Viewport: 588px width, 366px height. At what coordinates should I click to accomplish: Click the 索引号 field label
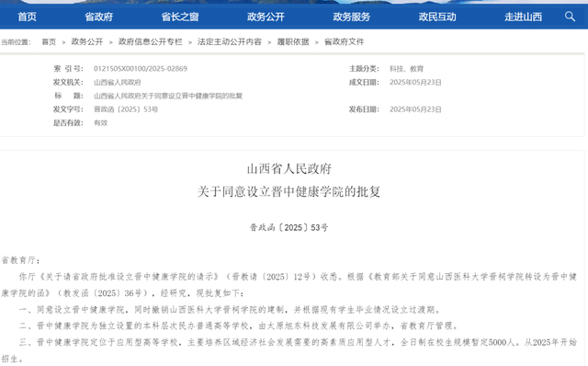[x=68, y=69]
